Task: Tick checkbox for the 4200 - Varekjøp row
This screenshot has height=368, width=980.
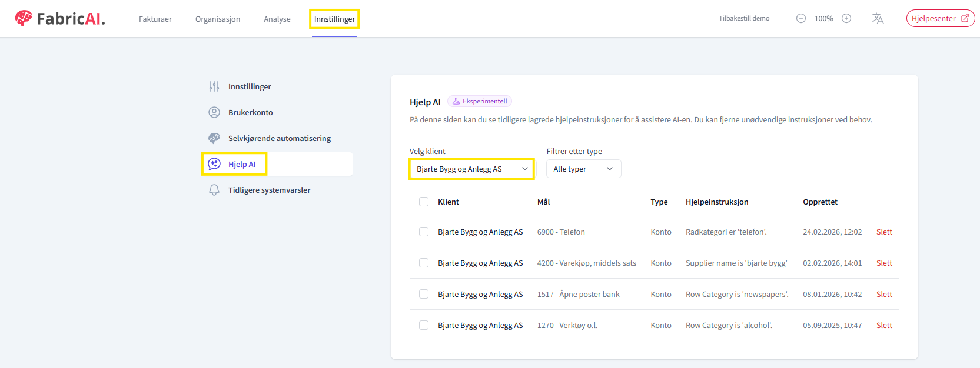Action: coord(424,263)
